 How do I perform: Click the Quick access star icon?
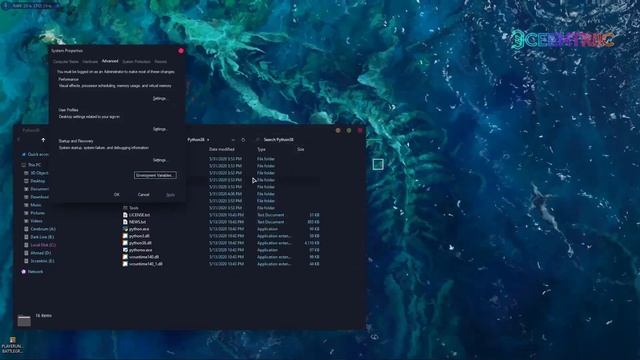pyautogui.click(x=23, y=154)
